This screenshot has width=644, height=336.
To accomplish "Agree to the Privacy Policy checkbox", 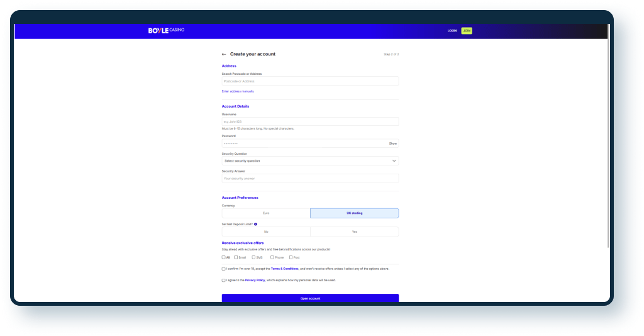I will pyautogui.click(x=223, y=280).
